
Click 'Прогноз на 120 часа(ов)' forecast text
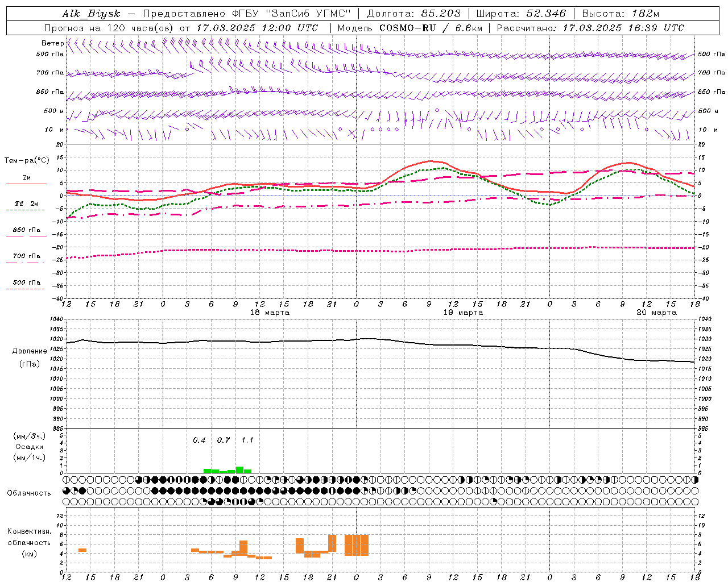[109, 28]
